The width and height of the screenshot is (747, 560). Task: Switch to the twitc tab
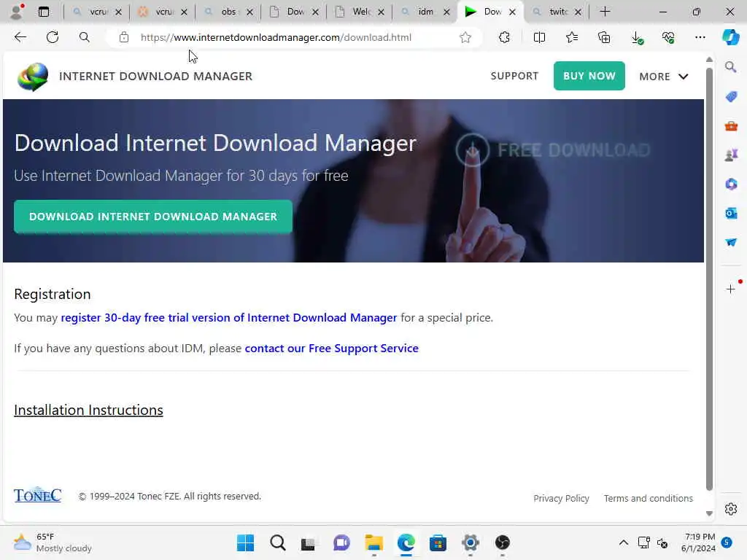pos(557,12)
